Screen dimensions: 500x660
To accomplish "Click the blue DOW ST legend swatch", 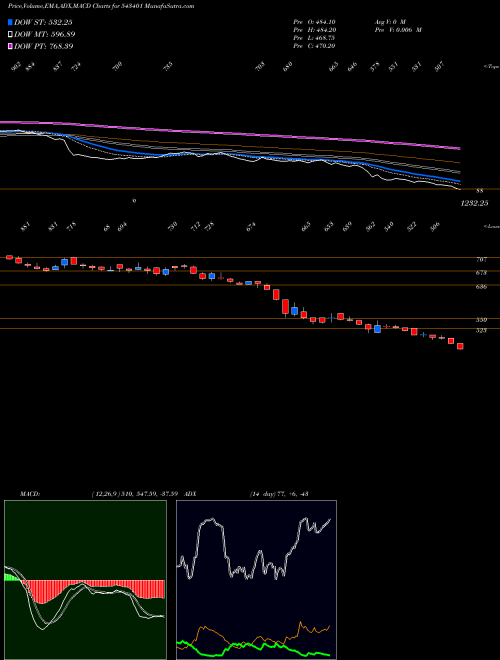I will (10, 22).
